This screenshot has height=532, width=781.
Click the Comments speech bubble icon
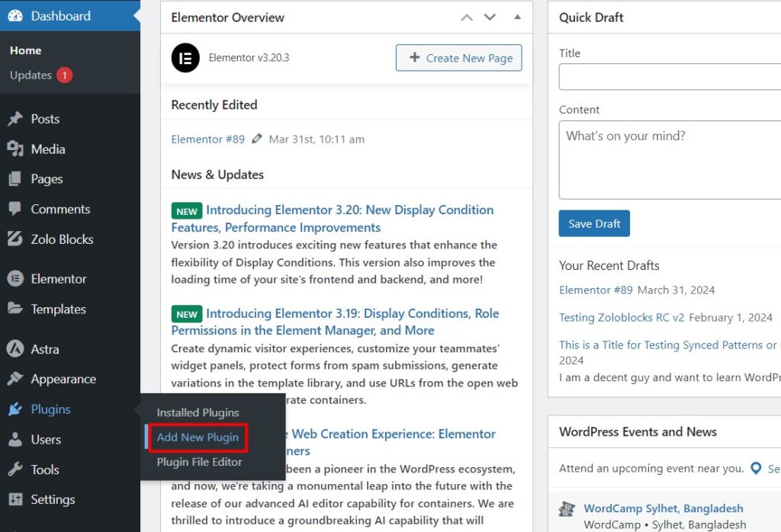pyautogui.click(x=15, y=209)
